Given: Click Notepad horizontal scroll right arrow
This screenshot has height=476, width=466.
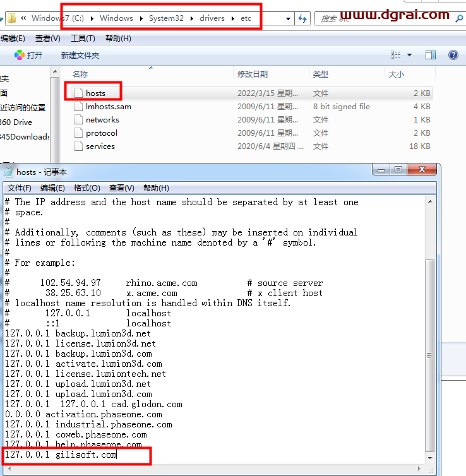Looking at the screenshot, I should click(x=419, y=469).
